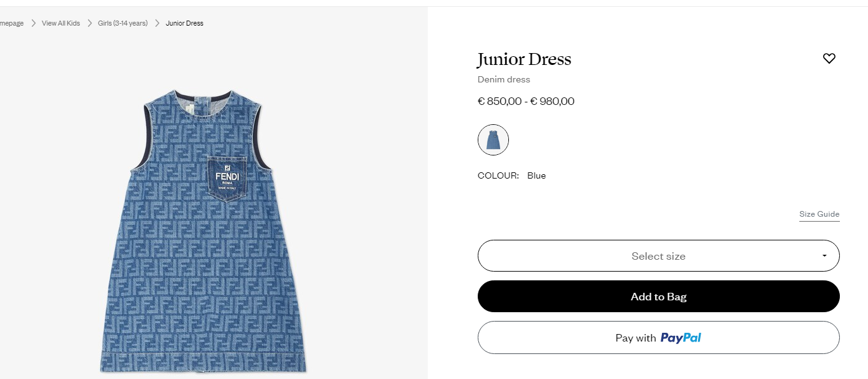
Task: Navigate to Girls (3-14 years) breadcrumb
Action: (x=122, y=23)
